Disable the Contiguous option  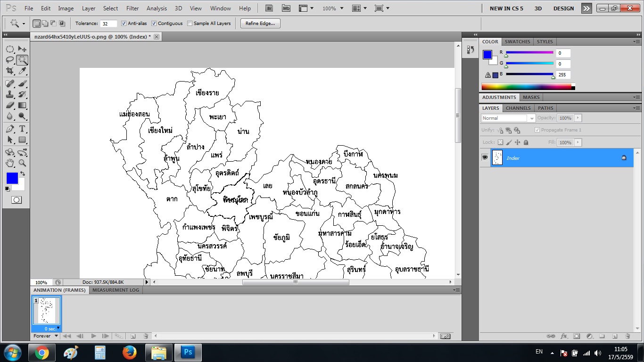(154, 24)
